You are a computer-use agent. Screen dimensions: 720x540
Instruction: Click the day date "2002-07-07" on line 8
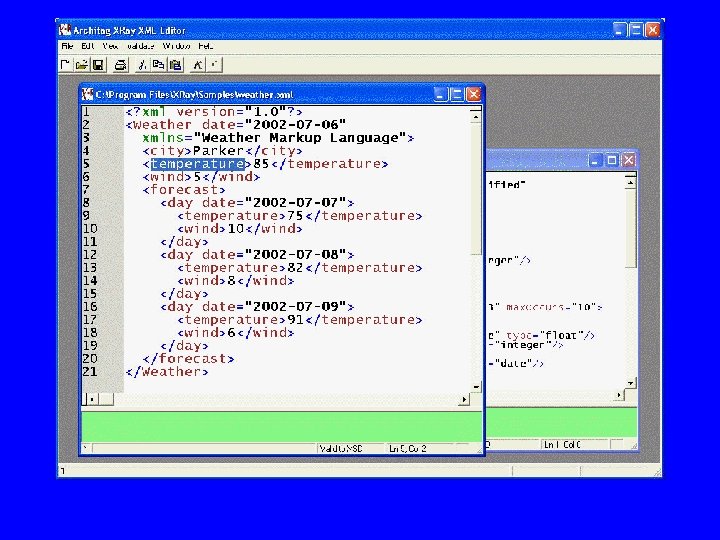coord(295,202)
